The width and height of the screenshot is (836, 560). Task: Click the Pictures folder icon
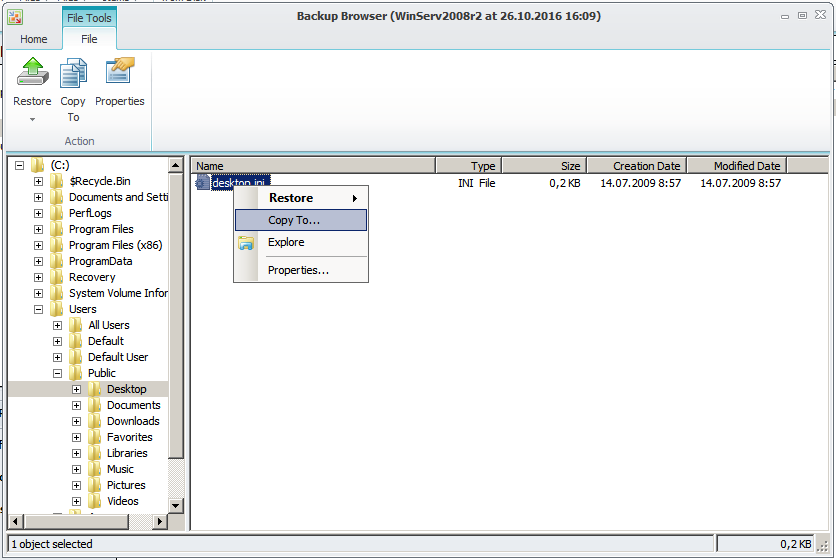click(94, 485)
